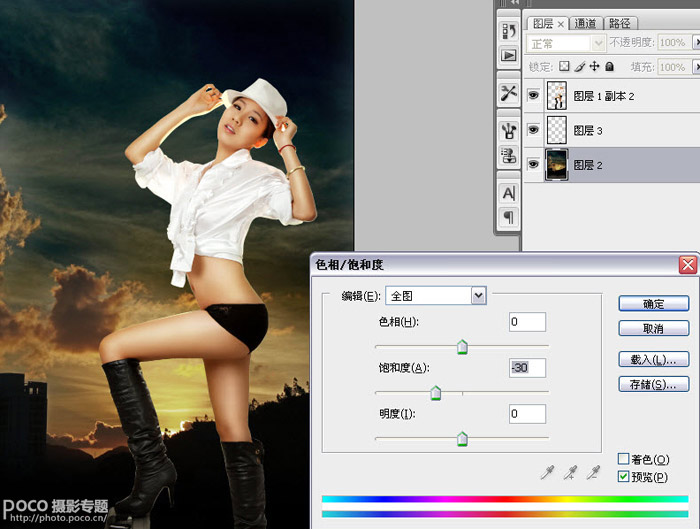Viewport: 700px width, 529px height.
Task: Select the 图层 3 thumbnail
Action: 557,130
